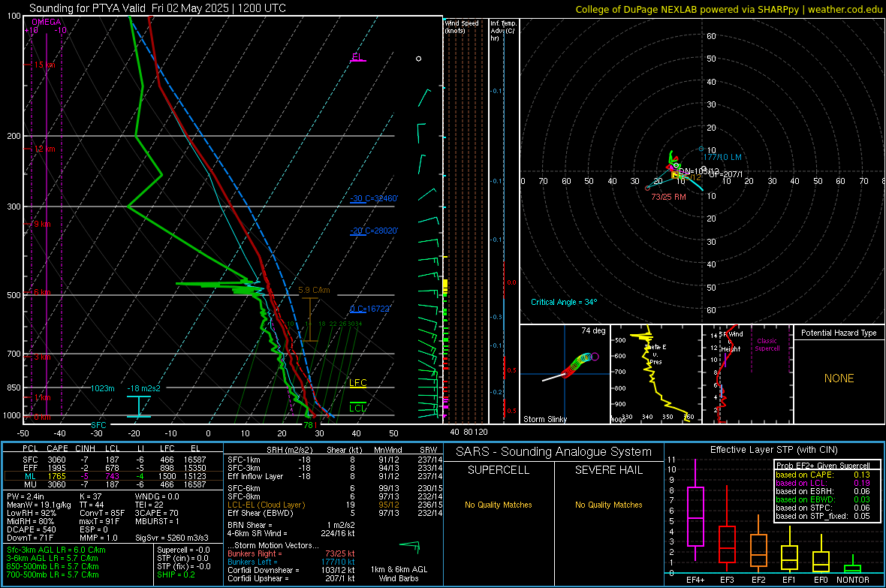This screenshot has width=886, height=588.
Task: Select the Eff Inflow Layer row
Action: click(x=334, y=477)
